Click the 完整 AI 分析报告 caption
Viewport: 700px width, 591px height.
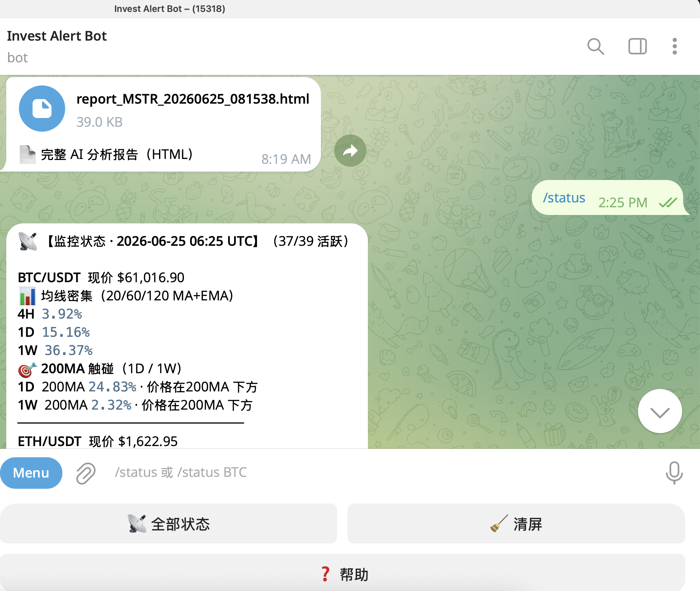(x=117, y=154)
